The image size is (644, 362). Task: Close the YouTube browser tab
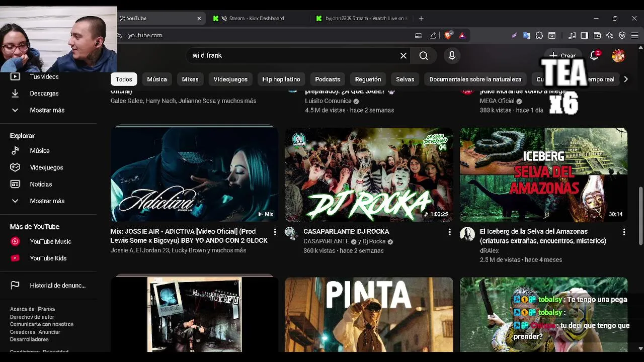(x=199, y=18)
